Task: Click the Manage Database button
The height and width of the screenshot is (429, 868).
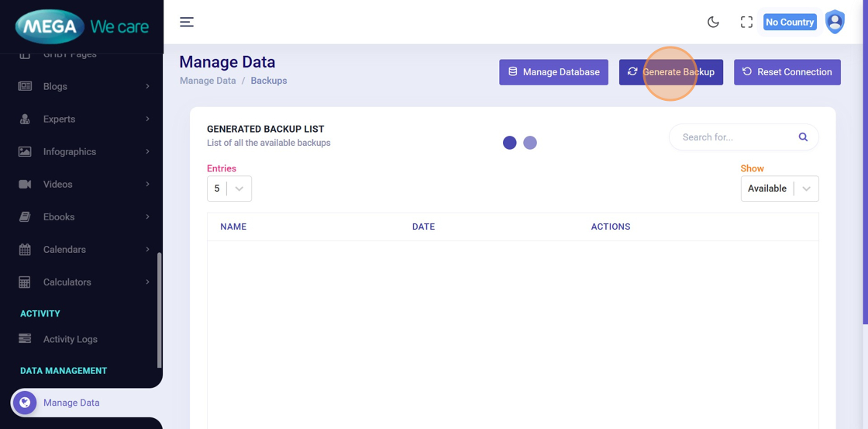Action: point(553,72)
